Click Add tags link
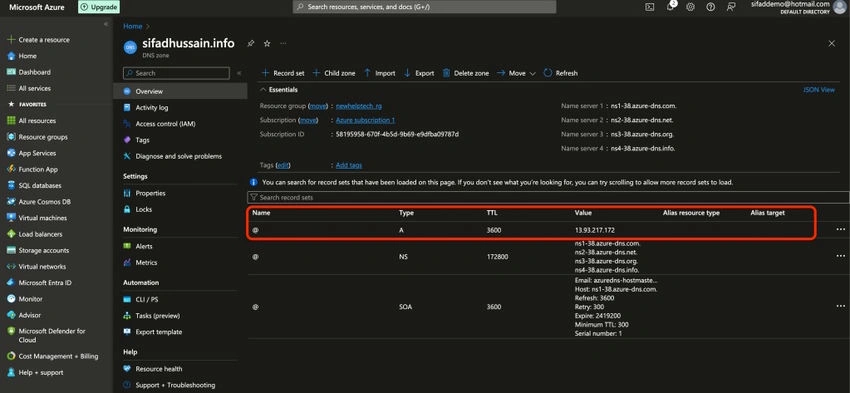The image size is (850, 393). click(349, 165)
